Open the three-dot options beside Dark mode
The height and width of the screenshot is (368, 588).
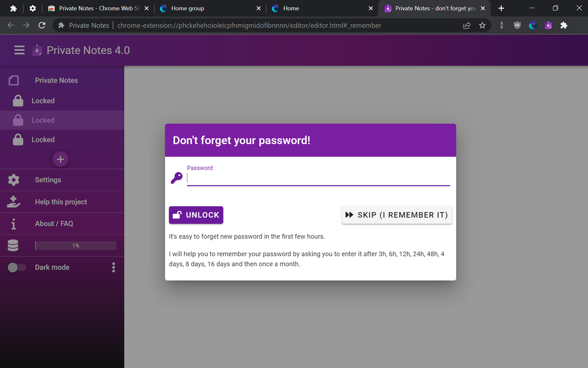(113, 267)
